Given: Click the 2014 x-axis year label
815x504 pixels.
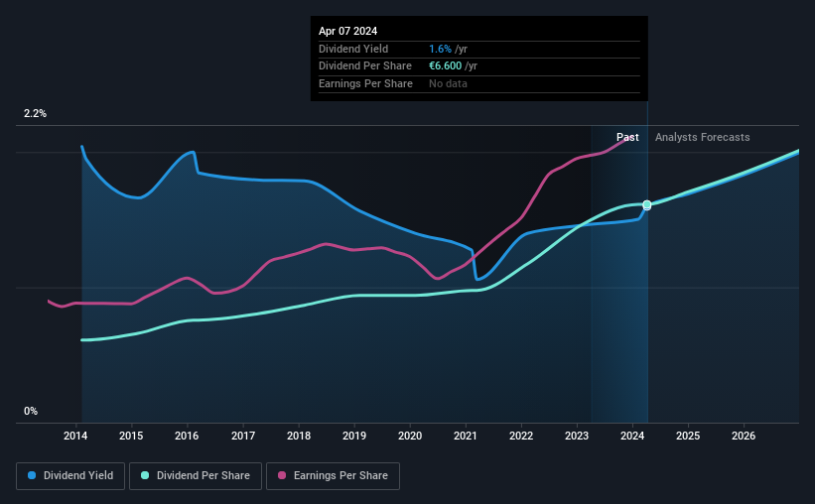Looking at the screenshot, I should tap(75, 436).
